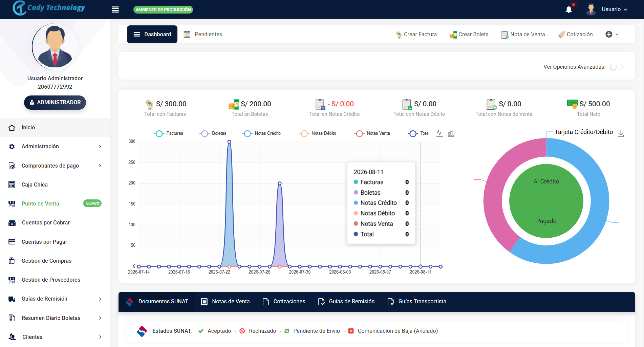
Task: Enable Ver Opciones Avanzadas switch
Action: click(616, 67)
